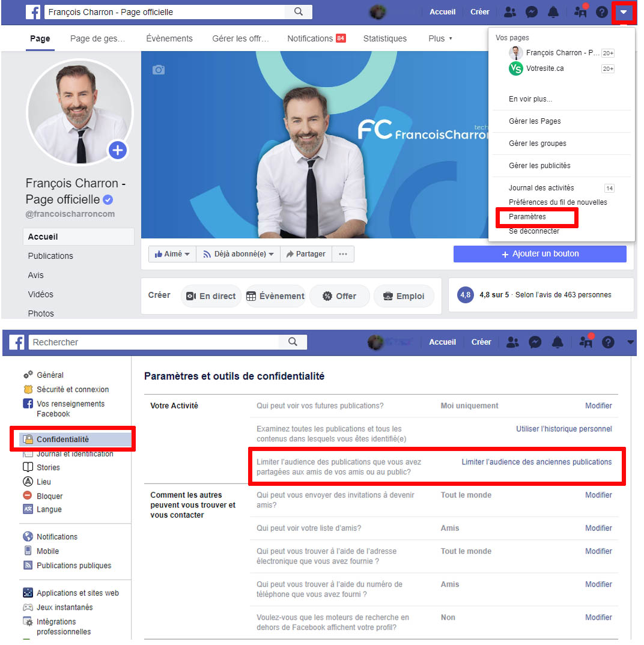Viewport: 644px width, 645px height.
Task: Open help question mark in the top page header
Action: click(601, 12)
